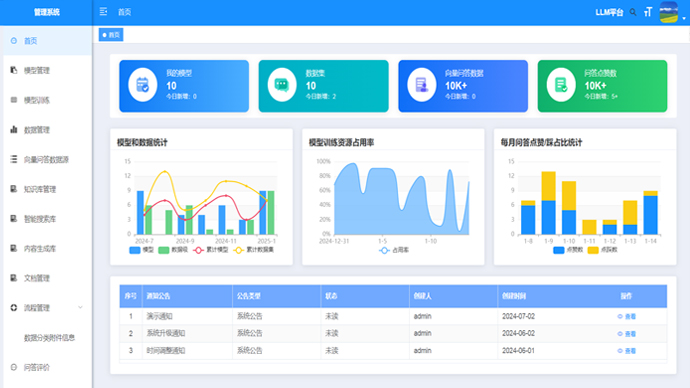Screen dimensions: 690x388
Task: Click the 模型管理 sidebar icon
Action: (x=14, y=70)
